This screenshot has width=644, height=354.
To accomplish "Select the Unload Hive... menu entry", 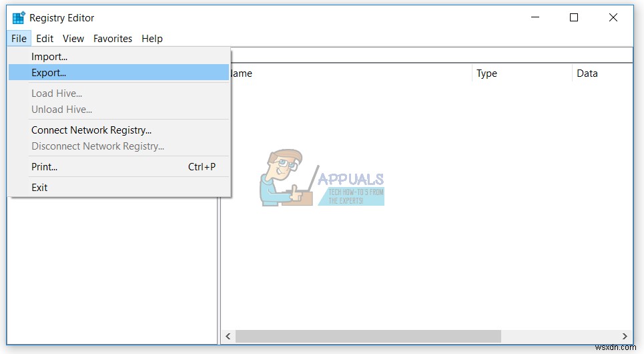I will 119,110.
